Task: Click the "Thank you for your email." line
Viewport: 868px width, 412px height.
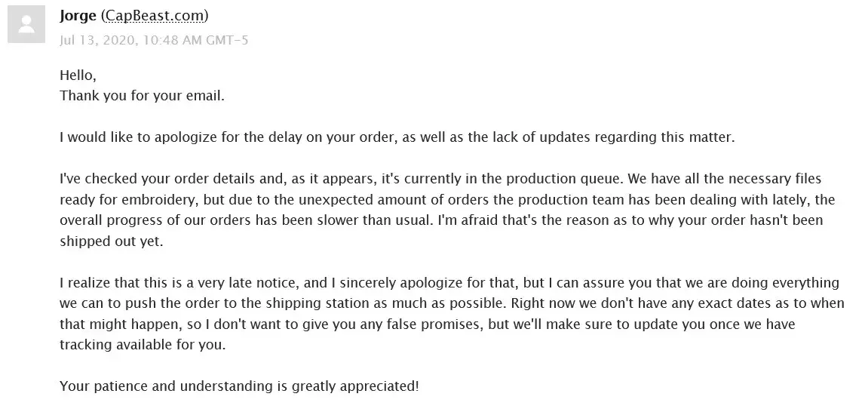Action: (142, 96)
